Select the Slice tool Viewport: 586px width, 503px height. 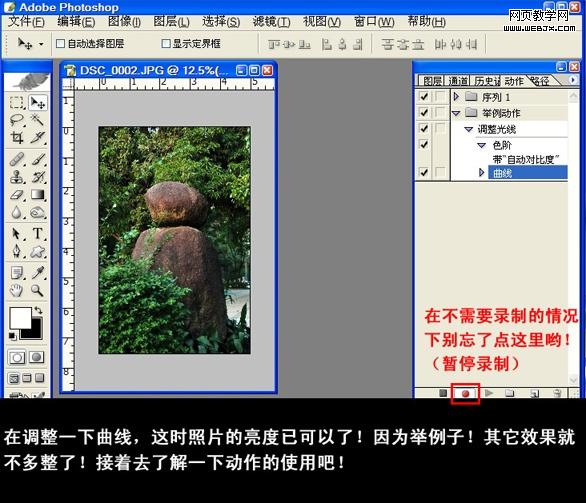[38, 138]
